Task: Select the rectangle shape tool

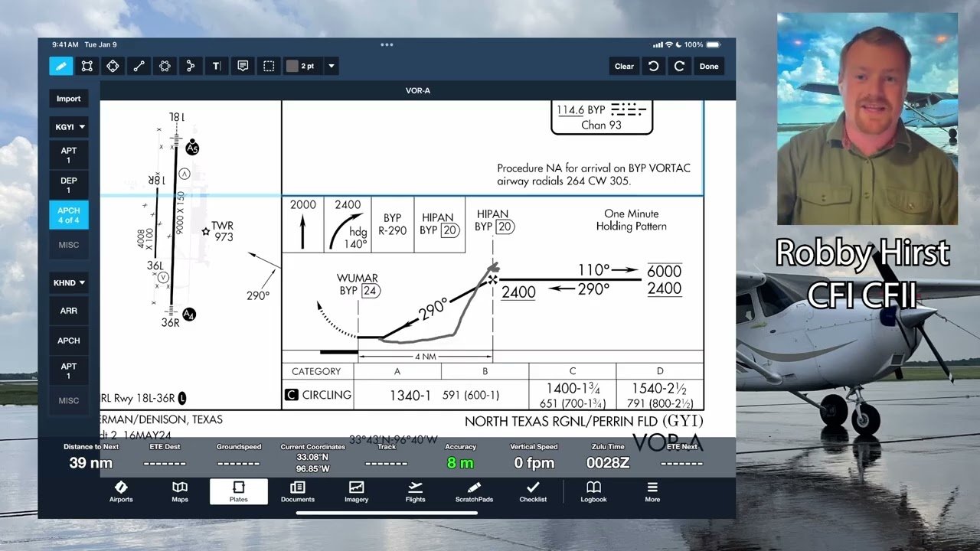Action: [x=87, y=66]
